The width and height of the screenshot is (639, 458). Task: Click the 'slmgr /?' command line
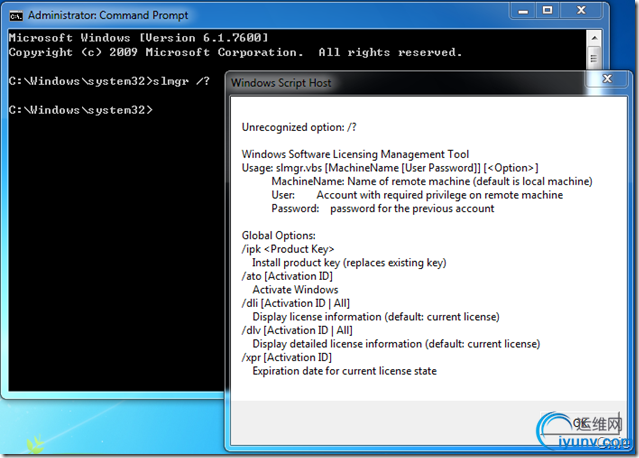click(109, 81)
